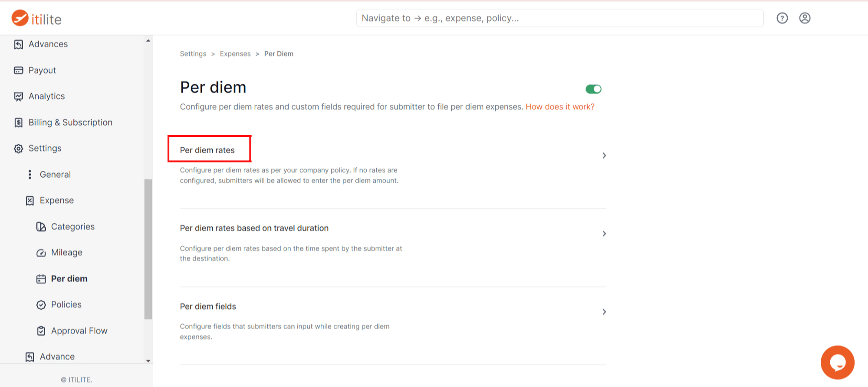
Task: Expand Per diem rates chevron arrow
Action: click(604, 155)
